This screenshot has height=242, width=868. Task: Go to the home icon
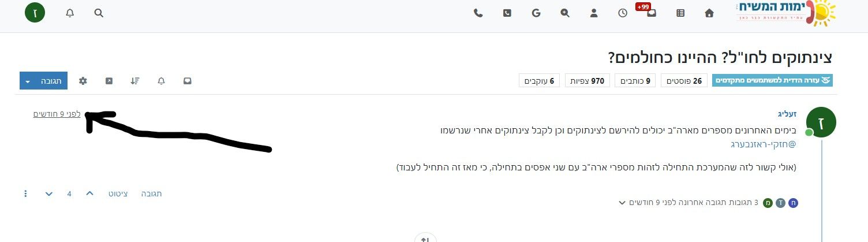click(x=709, y=13)
